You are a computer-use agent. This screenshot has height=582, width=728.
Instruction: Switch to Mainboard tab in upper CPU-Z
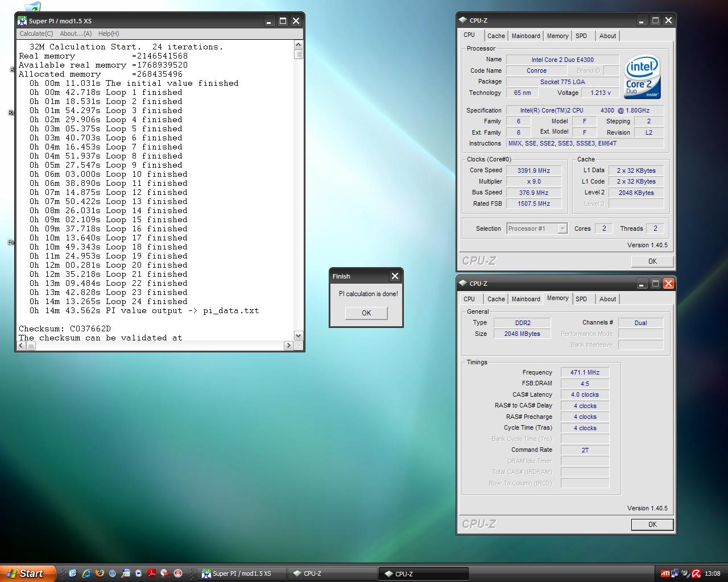tap(526, 36)
